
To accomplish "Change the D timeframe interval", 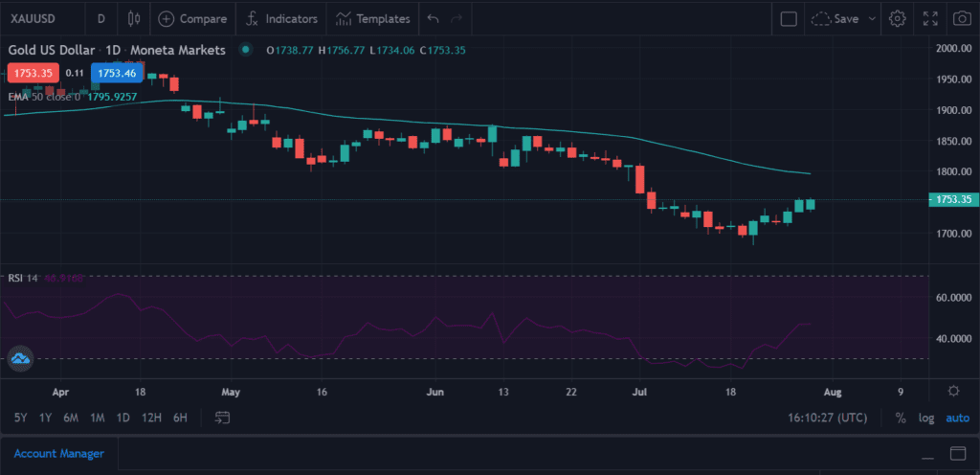I will point(100,19).
